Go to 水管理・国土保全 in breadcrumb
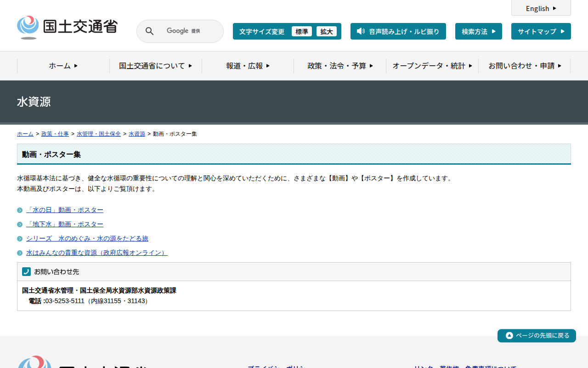 99,134
